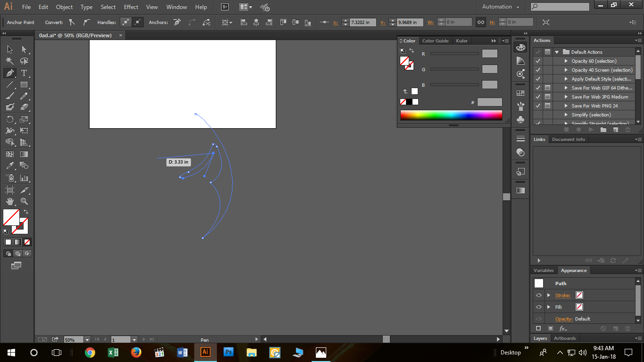The width and height of the screenshot is (644, 362).
Task: Open the Automation workspace switcher
Action: click(500, 7)
